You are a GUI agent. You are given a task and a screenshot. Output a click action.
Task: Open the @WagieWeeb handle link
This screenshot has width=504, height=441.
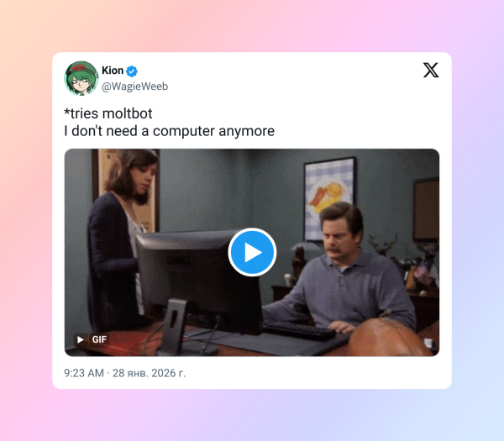(134, 87)
